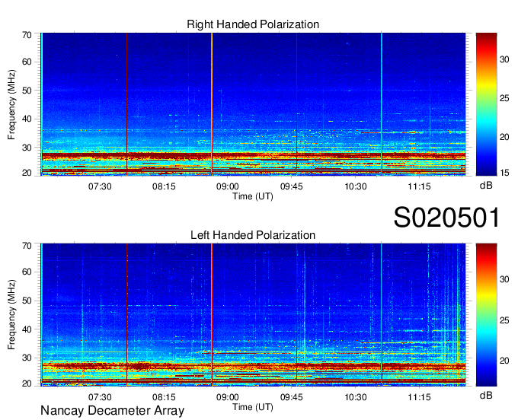Click the 07:30 tick label of Left Handed plot
Screen dimensions: 518x420
pos(100,397)
